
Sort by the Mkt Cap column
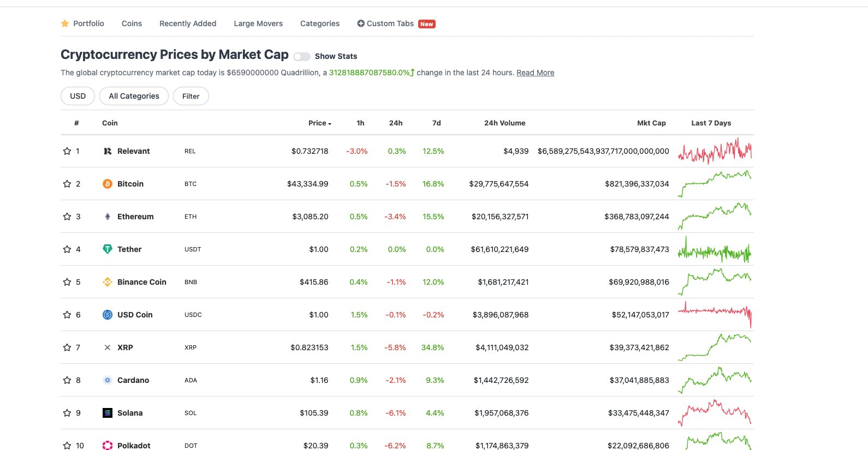pos(651,123)
